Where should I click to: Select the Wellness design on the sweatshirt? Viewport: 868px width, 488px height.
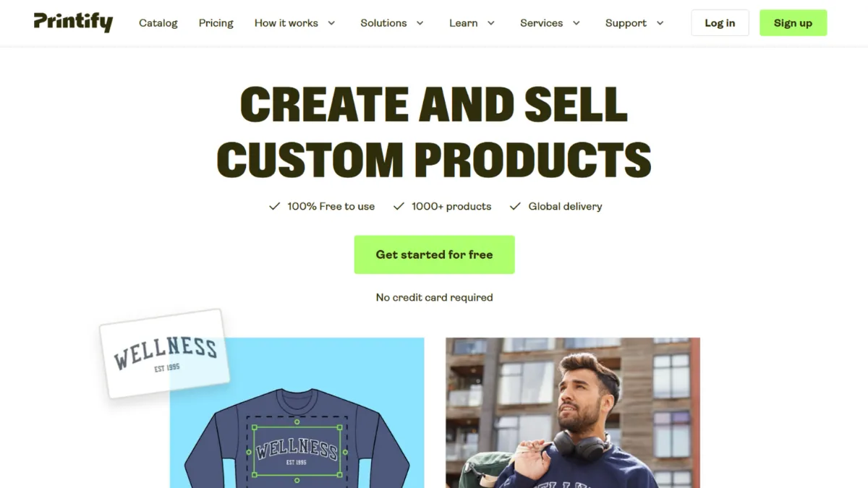pos(297,451)
